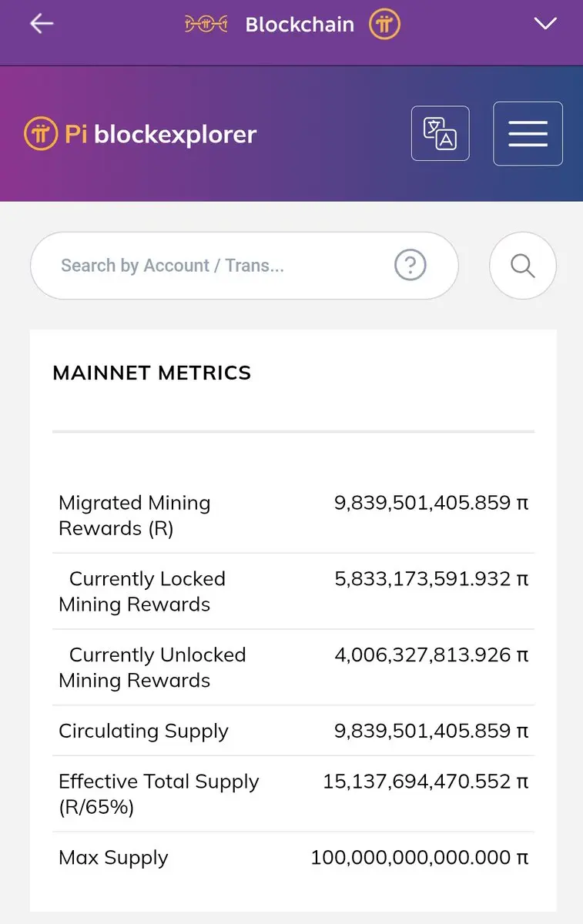Expand the top-right chevron dropdown
Image resolution: width=583 pixels, height=924 pixels.
click(x=545, y=24)
